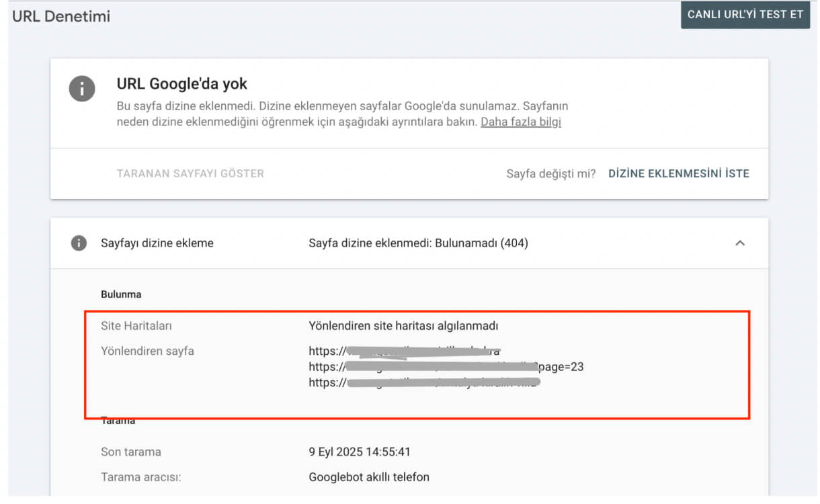
Task: Collapse the Sayfayı dizine ekleme section chevron
Action: click(x=740, y=243)
